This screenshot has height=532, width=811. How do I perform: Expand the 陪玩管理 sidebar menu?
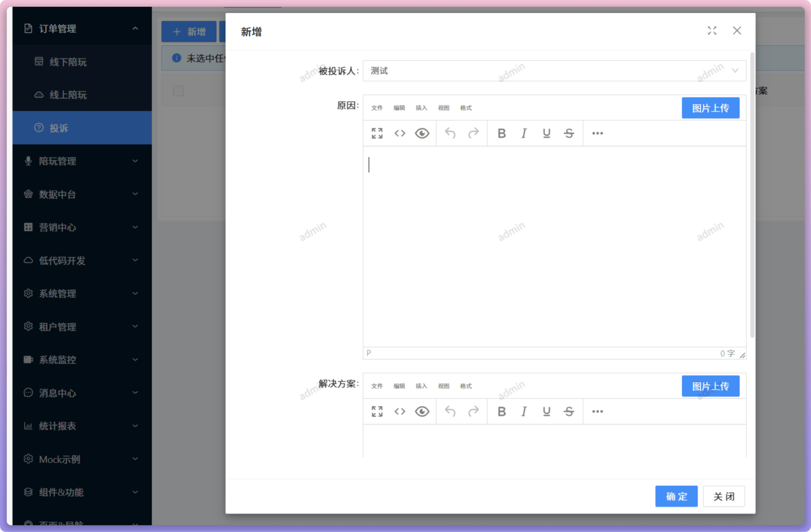pos(82,161)
